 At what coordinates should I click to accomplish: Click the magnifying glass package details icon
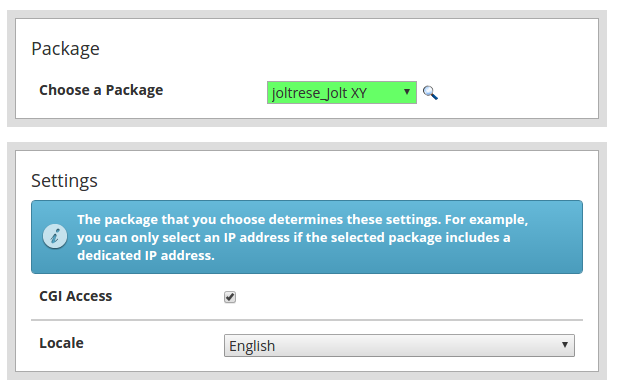click(x=430, y=93)
